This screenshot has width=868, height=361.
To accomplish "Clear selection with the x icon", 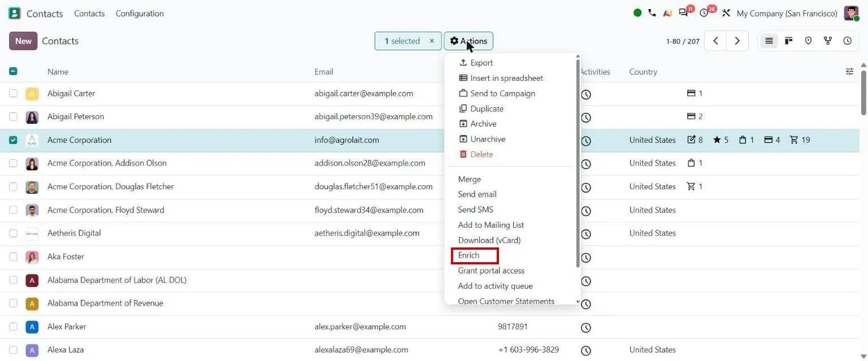I will point(432,41).
